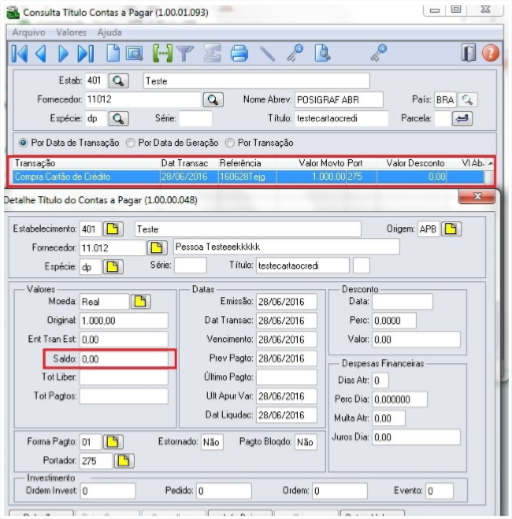Click magnifier lookup next to Estab
Screen dimensions: 512x519
(119, 81)
